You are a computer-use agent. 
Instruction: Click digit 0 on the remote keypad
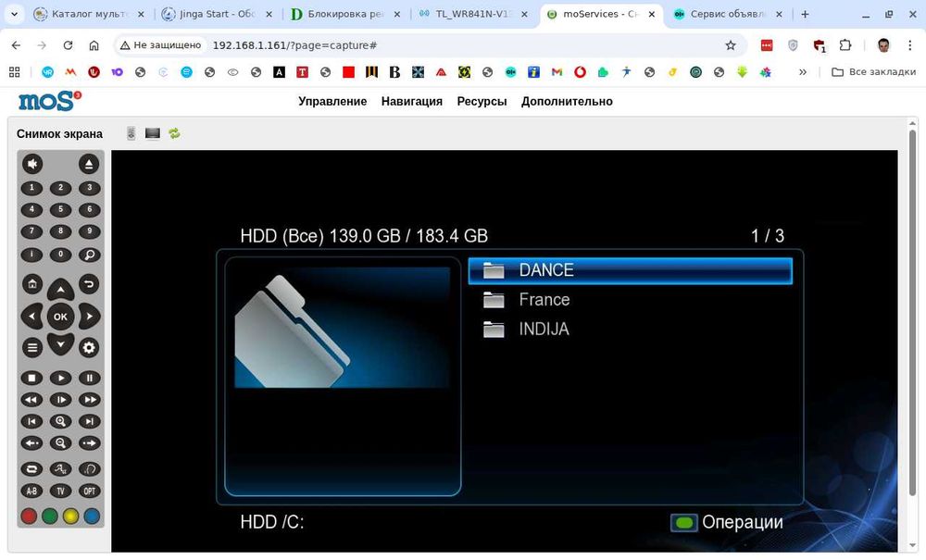pos(60,255)
